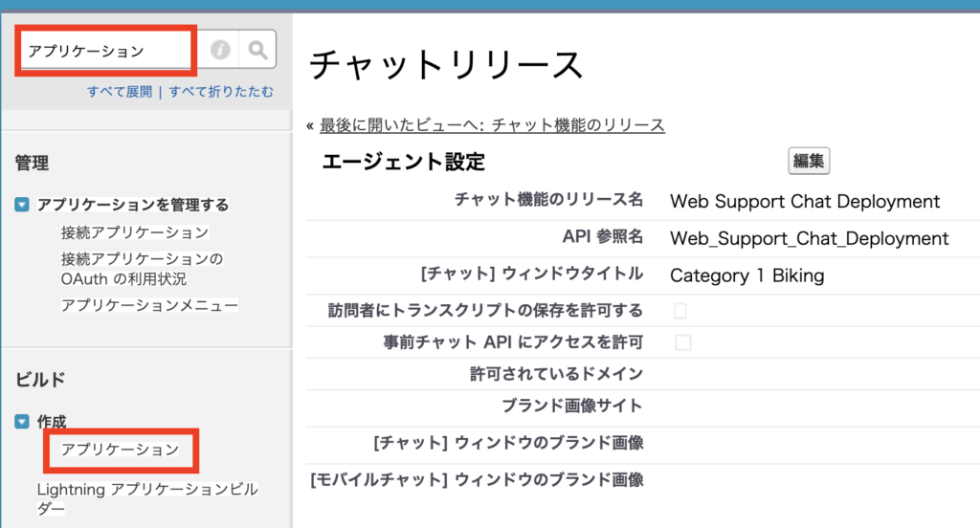
Task: Toggle 訪問者にトランスクリプトの保存を許可する checkbox
Action: (x=680, y=311)
